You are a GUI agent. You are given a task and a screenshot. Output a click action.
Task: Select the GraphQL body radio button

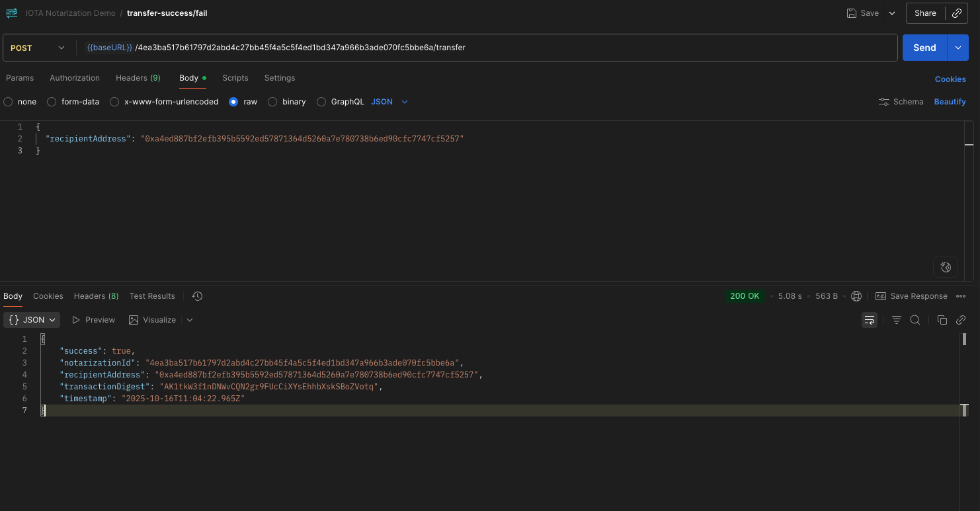321,102
